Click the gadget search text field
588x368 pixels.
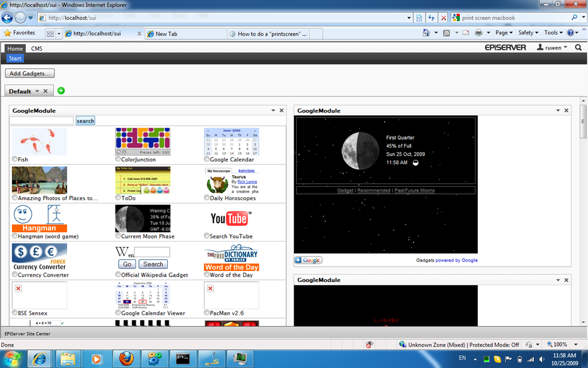tap(41, 121)
